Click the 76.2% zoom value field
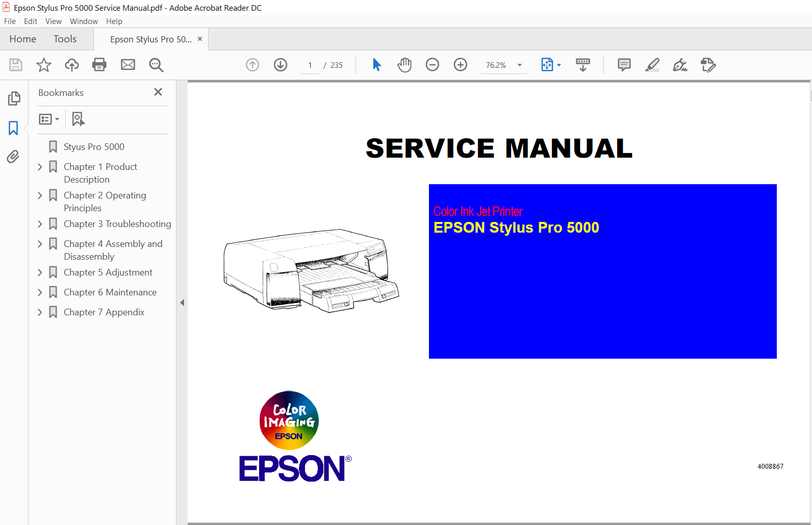 click(x=496, y=65)
